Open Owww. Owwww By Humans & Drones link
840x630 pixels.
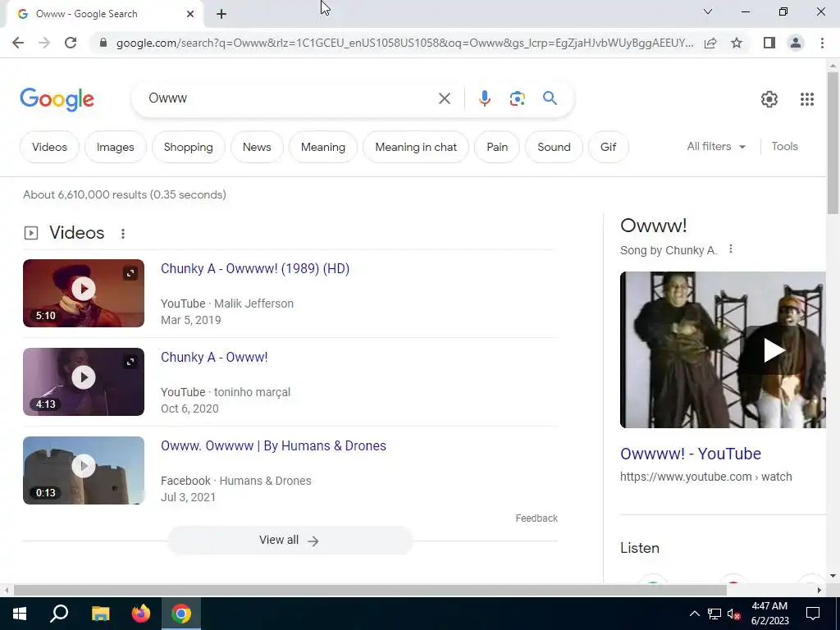(x=273, y=445)
